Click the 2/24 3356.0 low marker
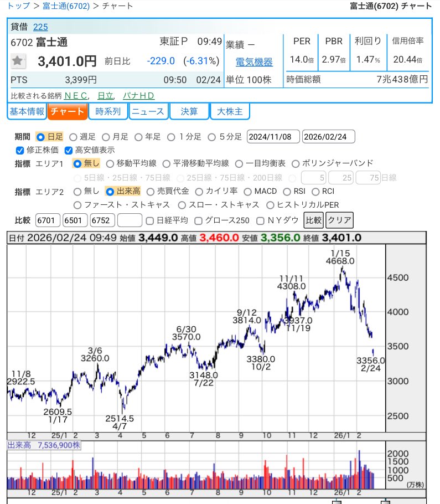Image resolution: width=440 pixels, height=504 pixels. pos(371,364)
